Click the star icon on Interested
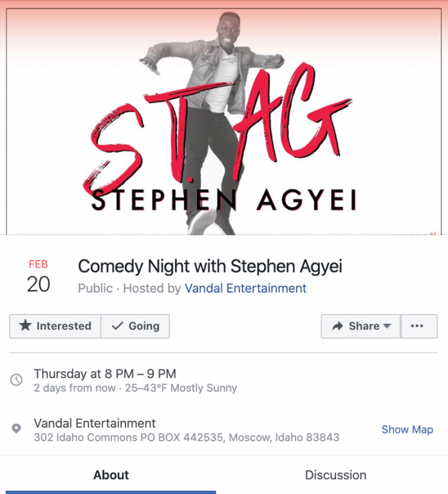This screenshot has width=448, height=494. click(x=25, y=326)
